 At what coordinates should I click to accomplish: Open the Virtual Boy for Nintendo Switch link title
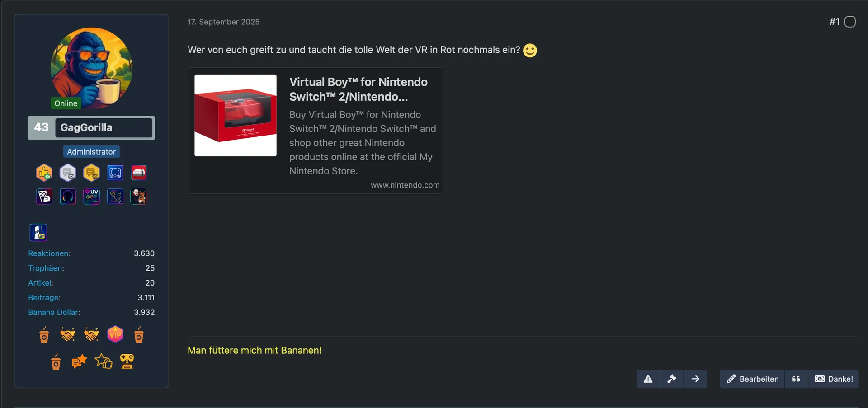point(358,89)
